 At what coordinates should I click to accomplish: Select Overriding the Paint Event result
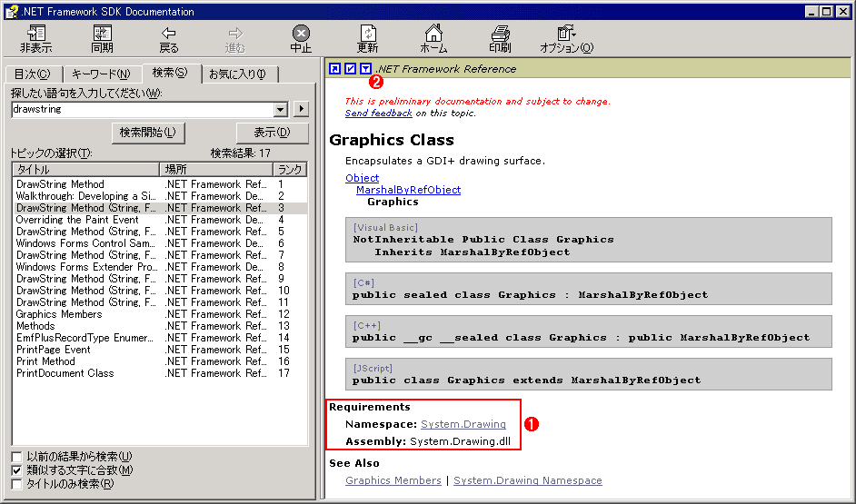click(x=159, y=220)
